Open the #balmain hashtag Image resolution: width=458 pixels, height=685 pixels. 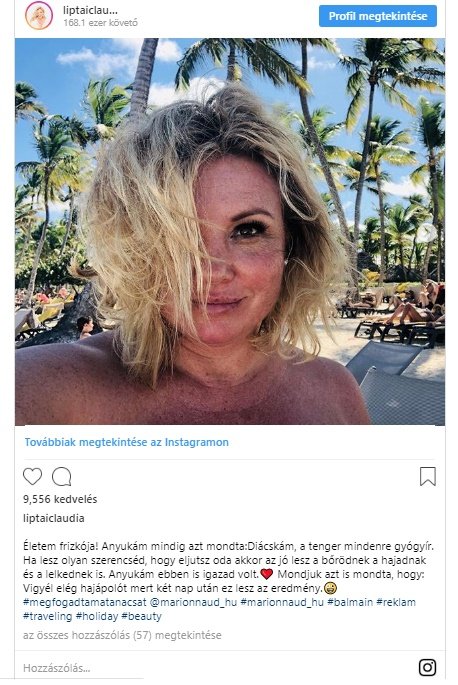pos(350,602)
